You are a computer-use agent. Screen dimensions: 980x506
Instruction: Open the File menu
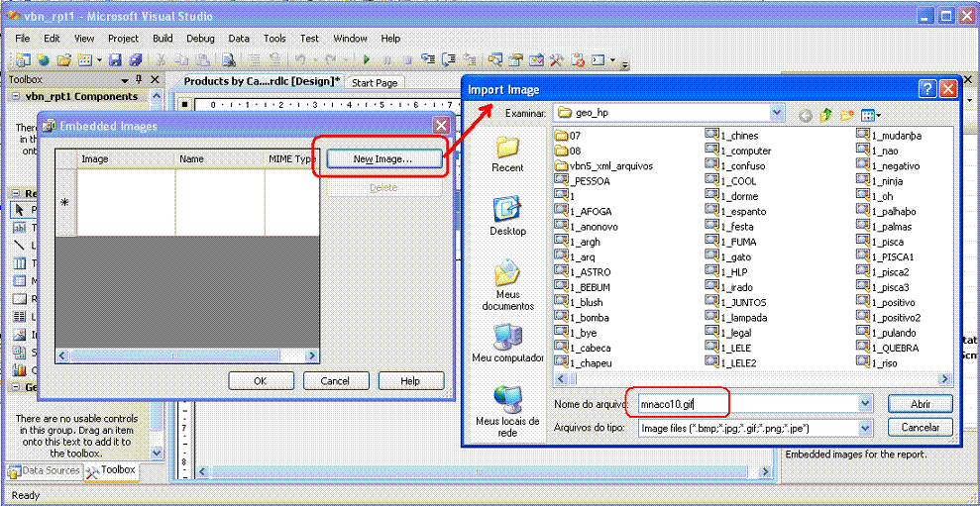click(x=23, y=38)
